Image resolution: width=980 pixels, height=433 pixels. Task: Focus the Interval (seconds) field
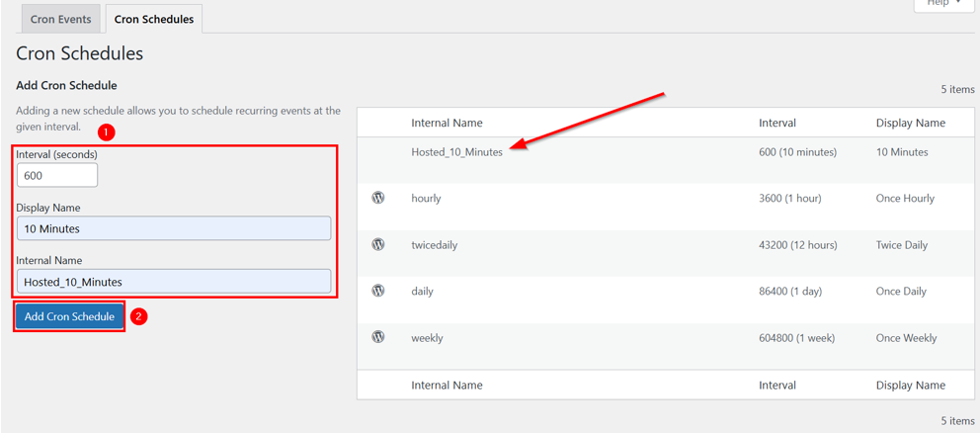(57, 176)
